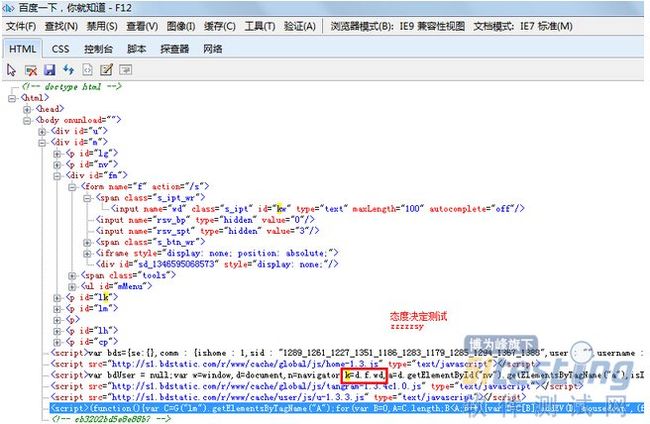Select the script var bds row
The image size is (650, 424).
pyautogui.click(x=347, y=353)
